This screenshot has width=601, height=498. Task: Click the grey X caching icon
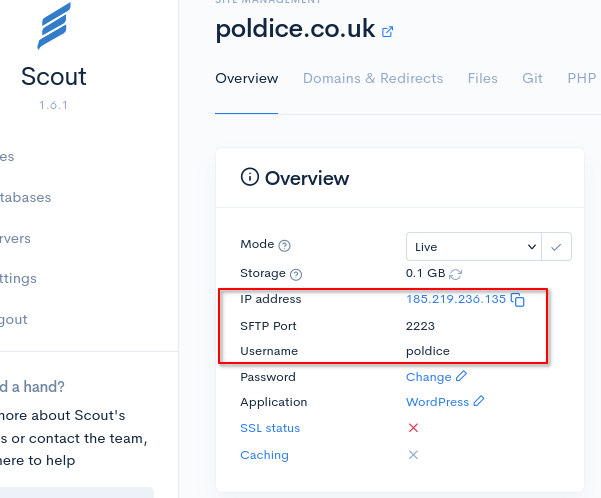(x=413, y=455)
